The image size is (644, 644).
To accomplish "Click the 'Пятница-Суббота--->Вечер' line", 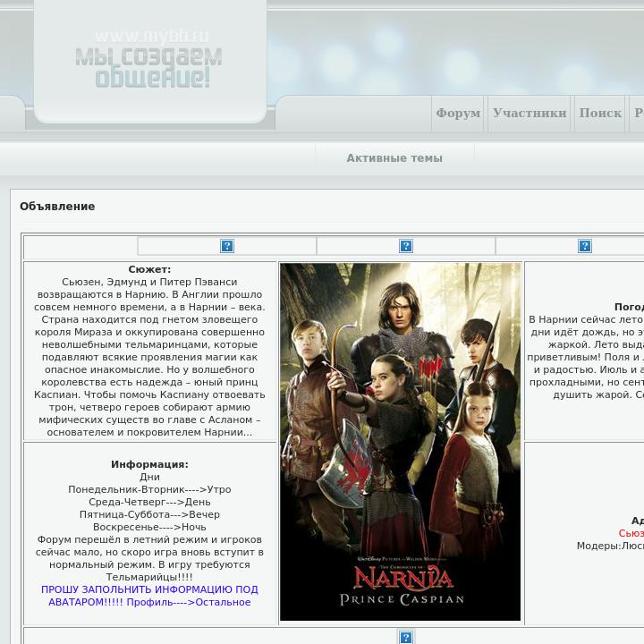I will pyautogui.click(x=149, y=514).
